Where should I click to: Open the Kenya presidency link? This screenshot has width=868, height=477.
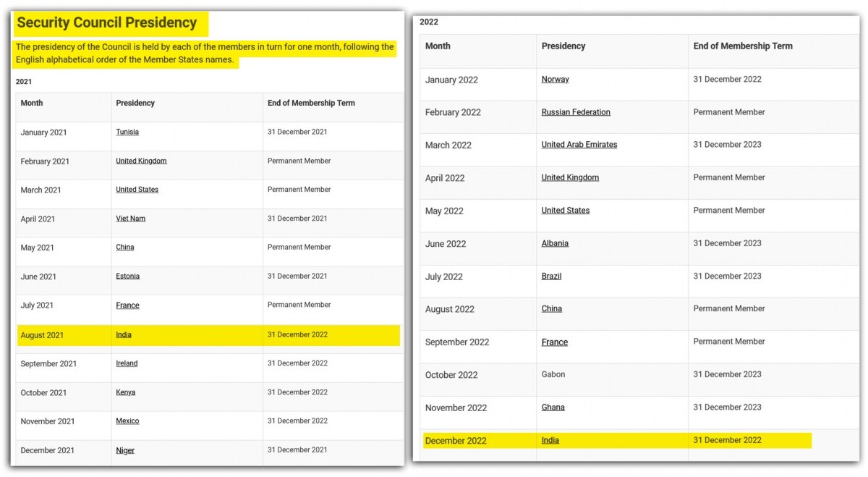click(125, 392)
